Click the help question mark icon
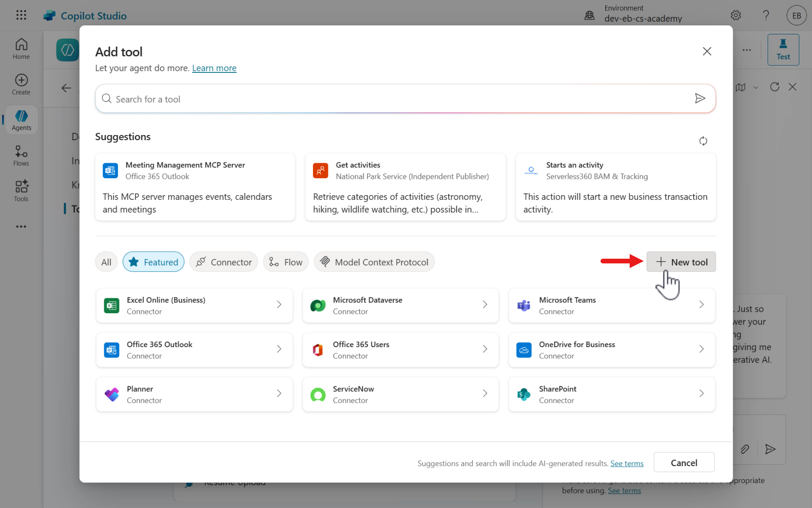This screenshot has width=812, height=508. [766, 16]
